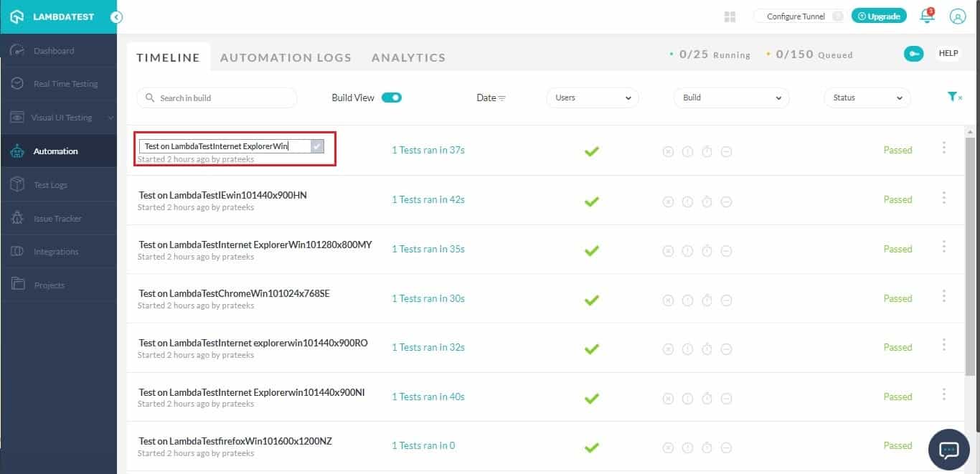980x474 pixels.
Task: Collapse the sidebar with arrow button
Action: 116,17
